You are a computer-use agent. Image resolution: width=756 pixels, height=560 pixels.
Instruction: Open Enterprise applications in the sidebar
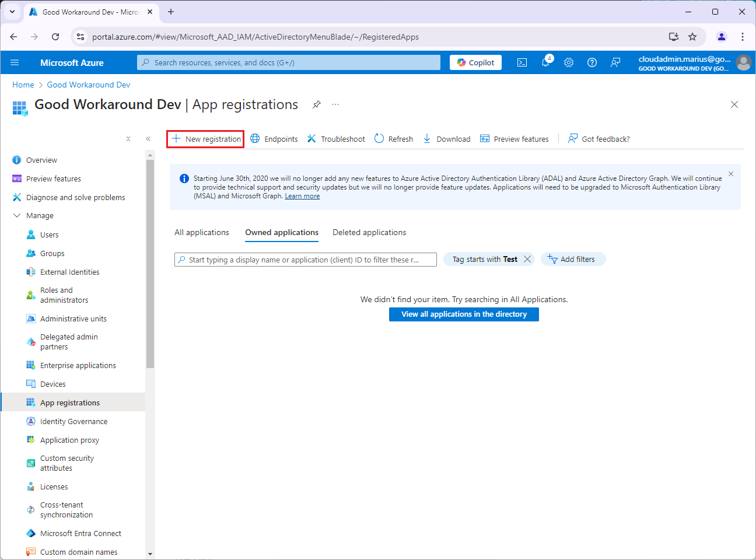(78, 366)
